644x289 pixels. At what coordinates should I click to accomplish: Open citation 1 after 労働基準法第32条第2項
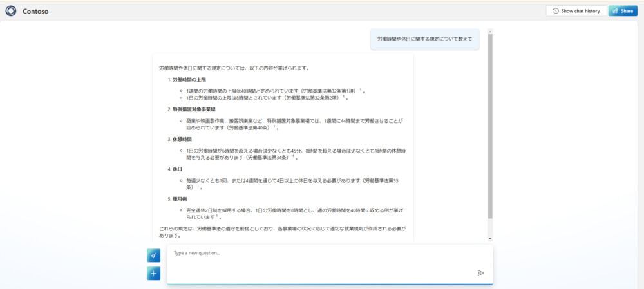click(343, 97)
